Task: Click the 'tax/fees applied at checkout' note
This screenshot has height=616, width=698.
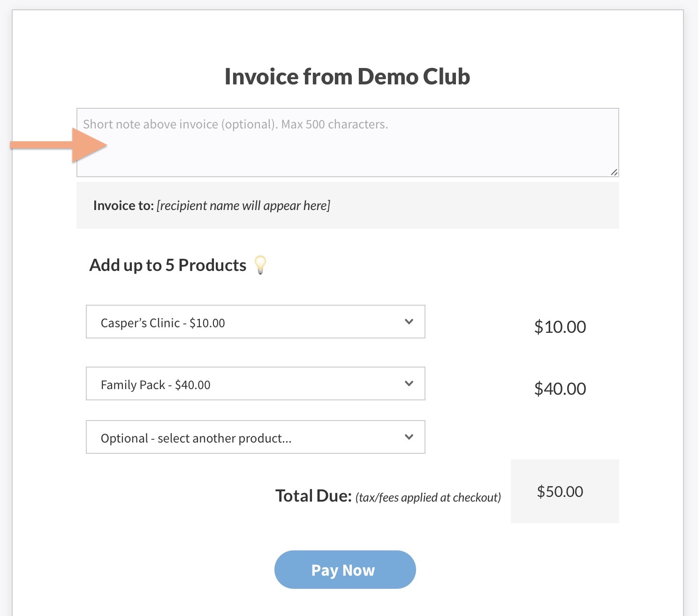Action: click(x=428, y=497)
